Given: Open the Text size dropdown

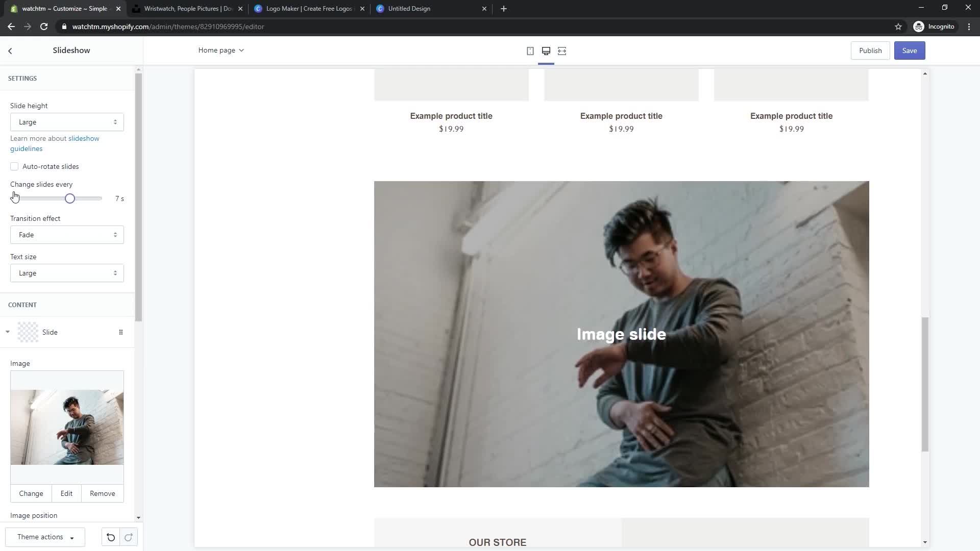Looking at the screenshot, I should [x=67, y=273].
